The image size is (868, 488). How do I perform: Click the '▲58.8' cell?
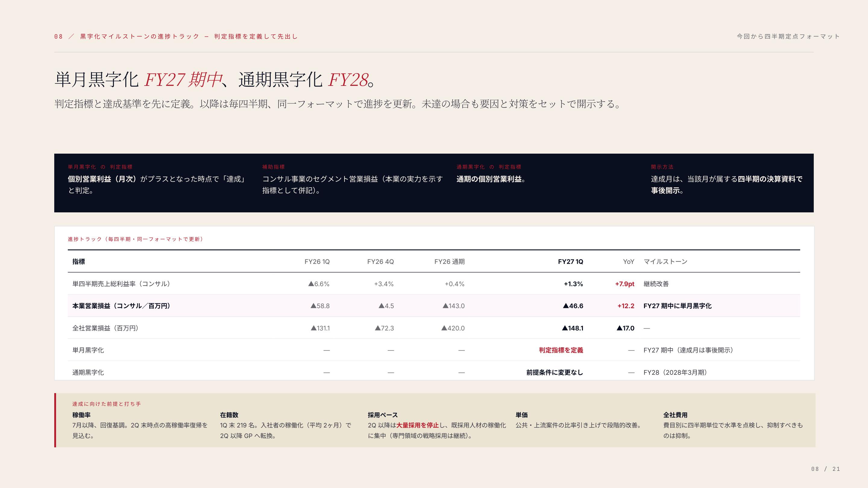[x=320, y=306]
